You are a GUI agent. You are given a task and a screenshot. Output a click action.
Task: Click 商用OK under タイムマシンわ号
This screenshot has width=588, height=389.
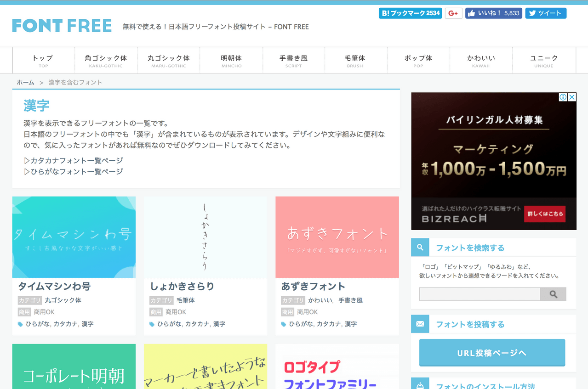44,312
